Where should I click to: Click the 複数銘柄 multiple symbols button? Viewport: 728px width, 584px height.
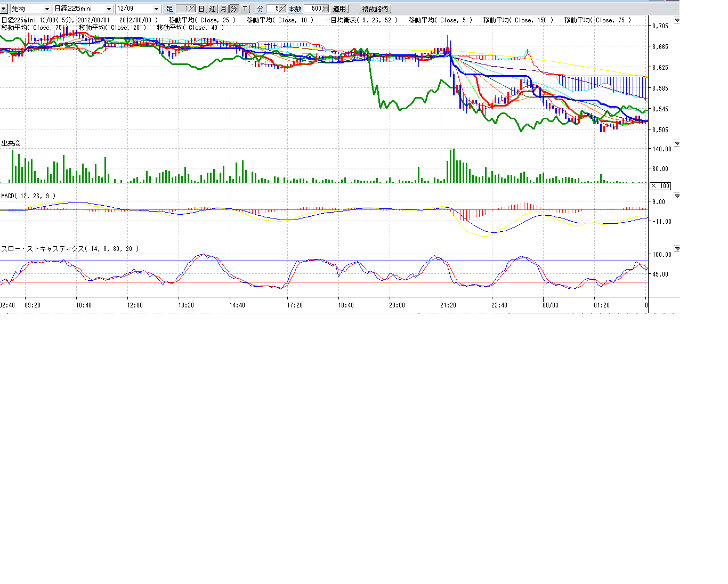click(x=375, y=9)
